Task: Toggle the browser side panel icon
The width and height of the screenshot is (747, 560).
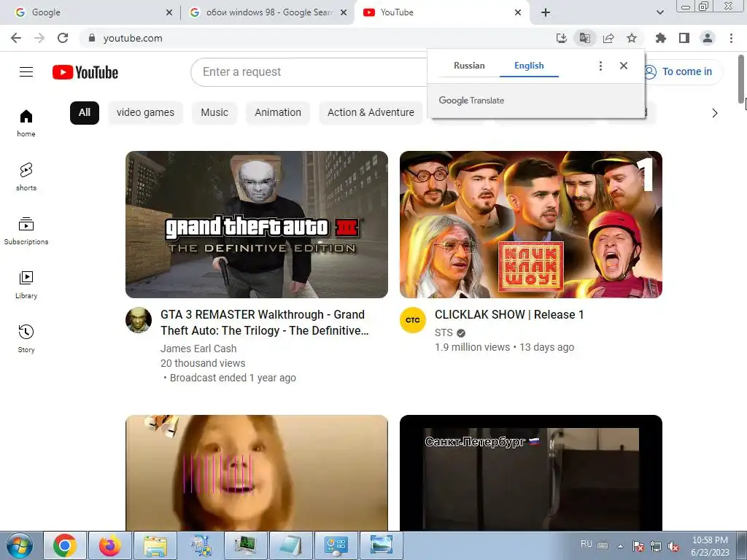Action: tap(684, 38)
